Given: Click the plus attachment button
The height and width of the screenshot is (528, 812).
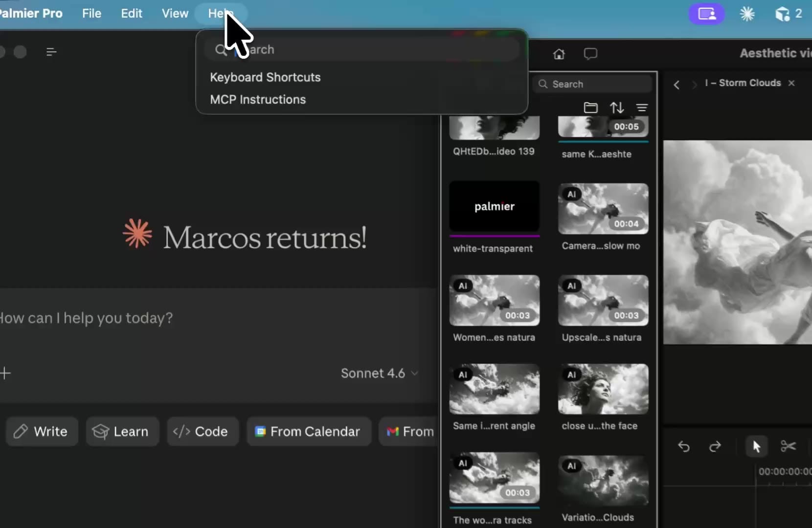Looking at the screenshot, I should tap(5, 374).
